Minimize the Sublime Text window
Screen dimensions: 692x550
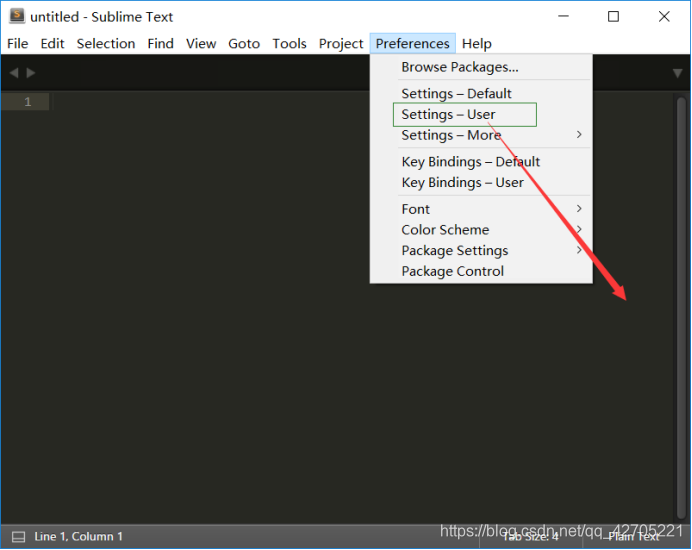pyautogui.click(x=563, y=16)
